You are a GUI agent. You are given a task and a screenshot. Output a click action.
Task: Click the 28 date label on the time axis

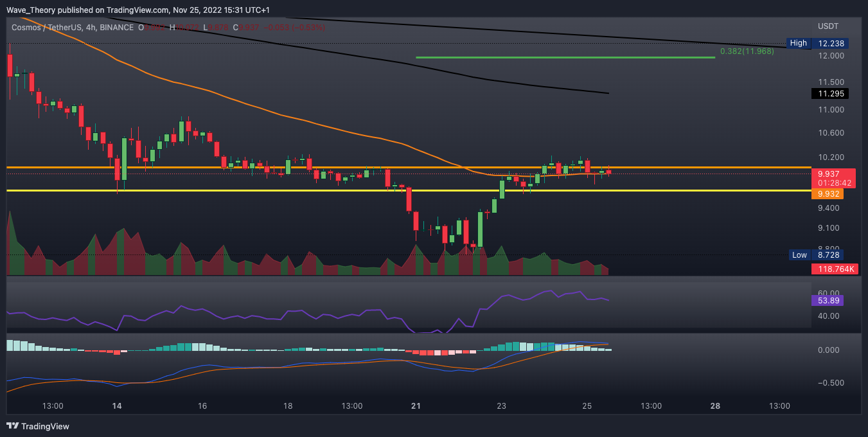[x=715, y=406]
